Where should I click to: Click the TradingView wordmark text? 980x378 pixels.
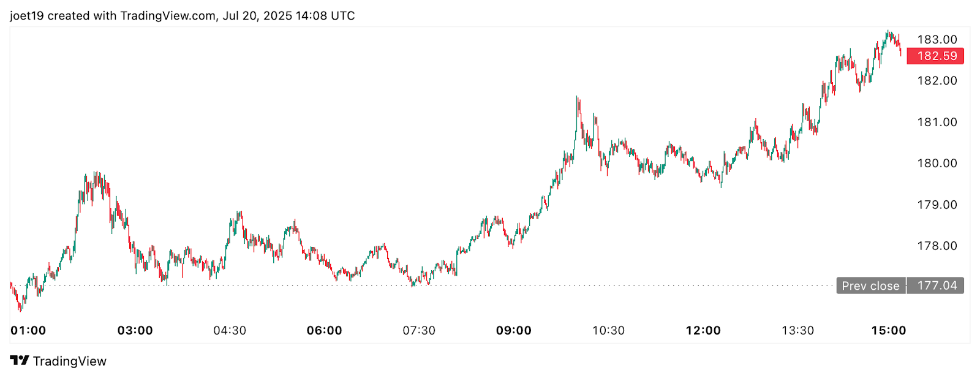69,361
